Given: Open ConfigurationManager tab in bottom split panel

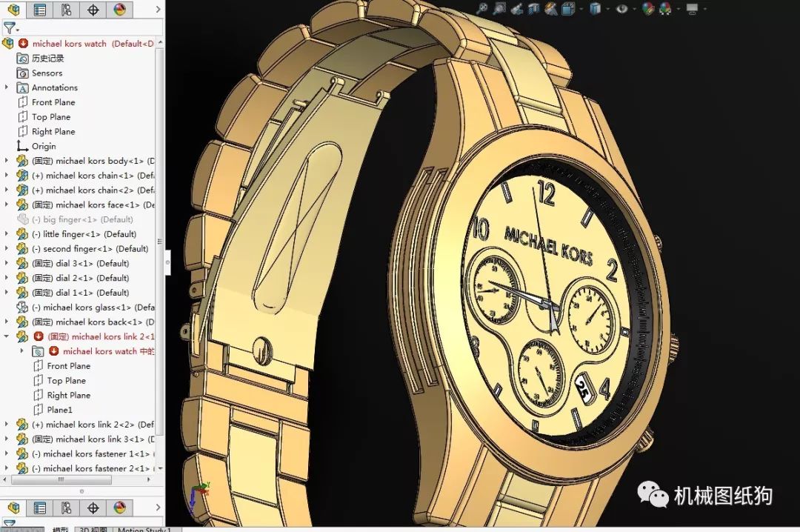Looking at the screenshot, I should 67,508.
